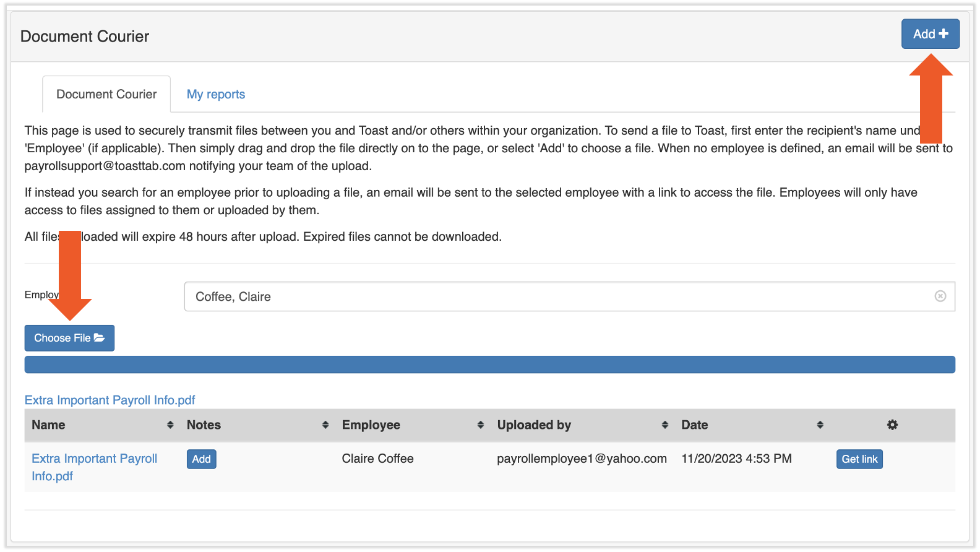980x552 pixels.
Task: Click the blue upload progress bar
Action: pyautogui.click(x=489, y=364)
